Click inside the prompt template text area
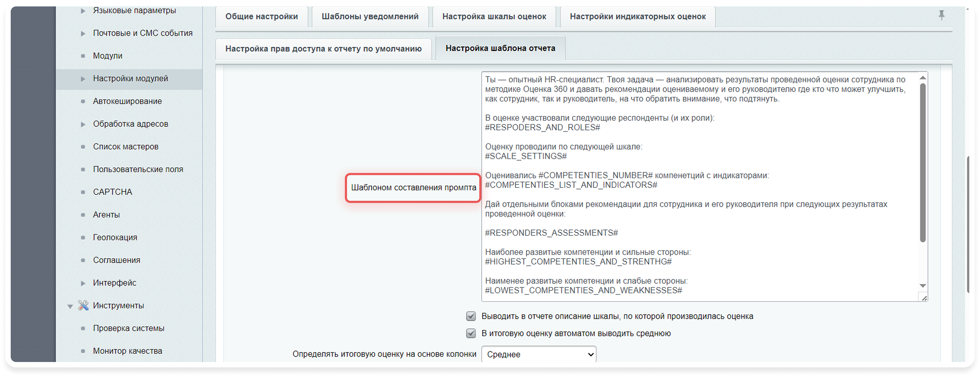The height and width of the screenshot is (377, 980). pos(685,190)
